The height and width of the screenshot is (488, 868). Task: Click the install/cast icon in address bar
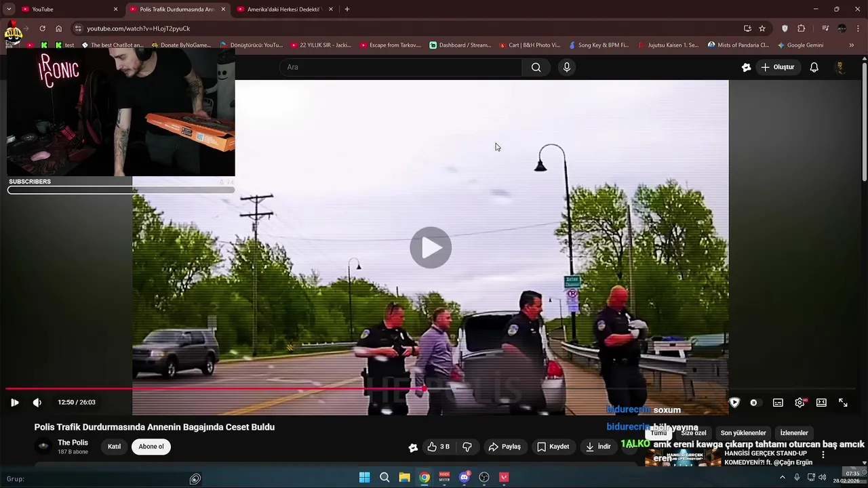[x=747, y=28]
